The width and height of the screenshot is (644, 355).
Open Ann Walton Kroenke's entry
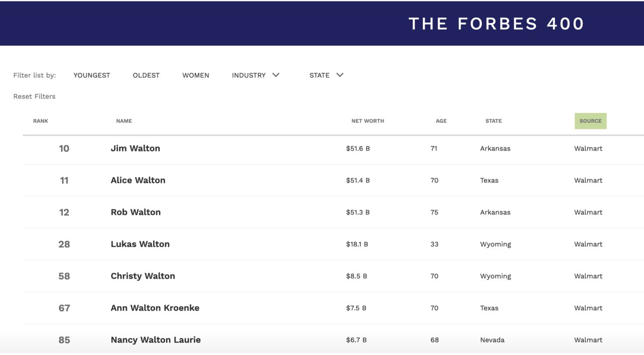[x=155, y=308]
